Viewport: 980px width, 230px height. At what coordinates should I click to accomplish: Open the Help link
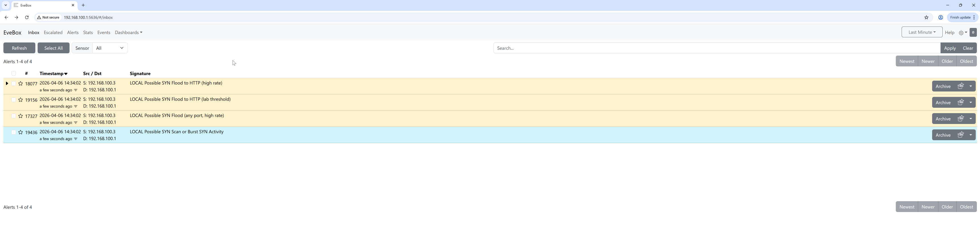[949, 33]
